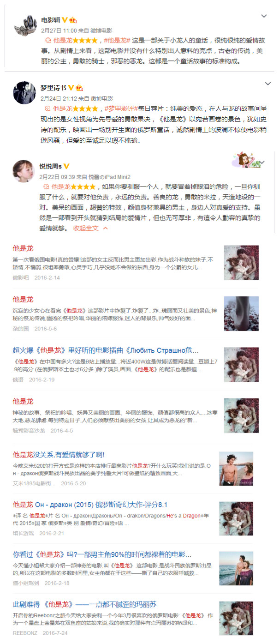This screenshot has width=279, height=644.
Task: Click verified V badge beside 悦悦周s
Action: [66, 166]
